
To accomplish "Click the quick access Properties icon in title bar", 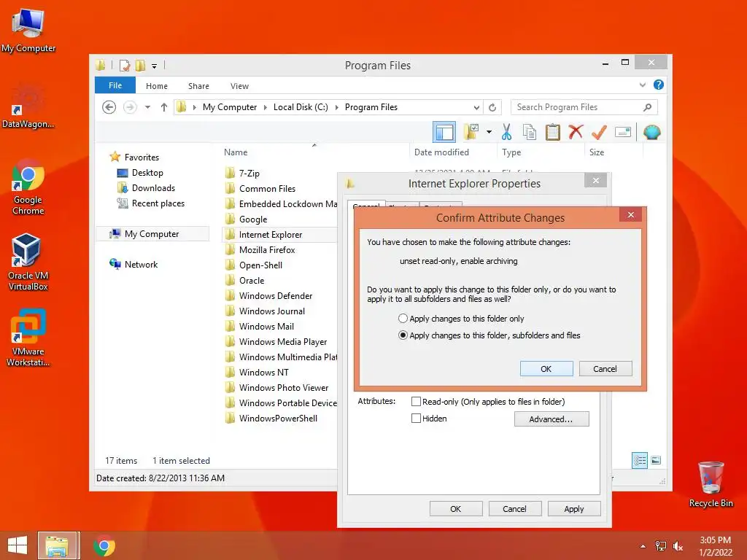I will click(x=125, y=65).
